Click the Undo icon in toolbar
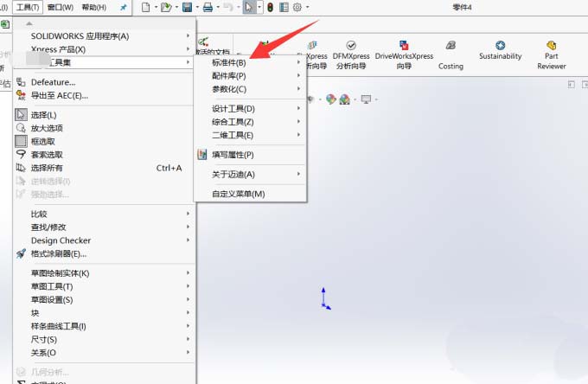This screenshot has height=384, width=588. [x=228, y=7]
